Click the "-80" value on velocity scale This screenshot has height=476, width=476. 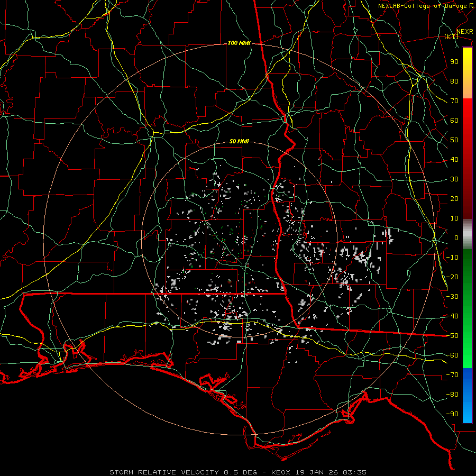point(452,395)
